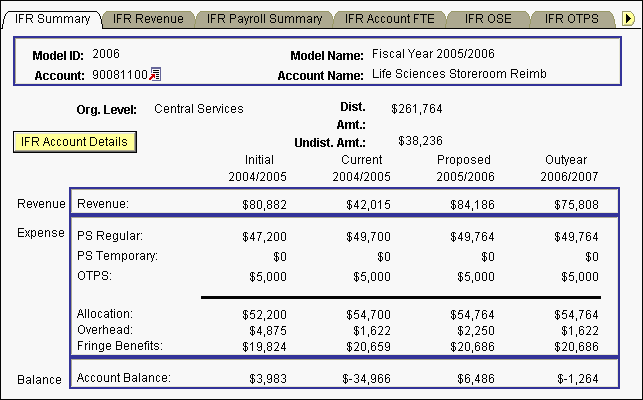Click the Account number 90081100 field
The image size is (643, 400).
tap(120, 75)
